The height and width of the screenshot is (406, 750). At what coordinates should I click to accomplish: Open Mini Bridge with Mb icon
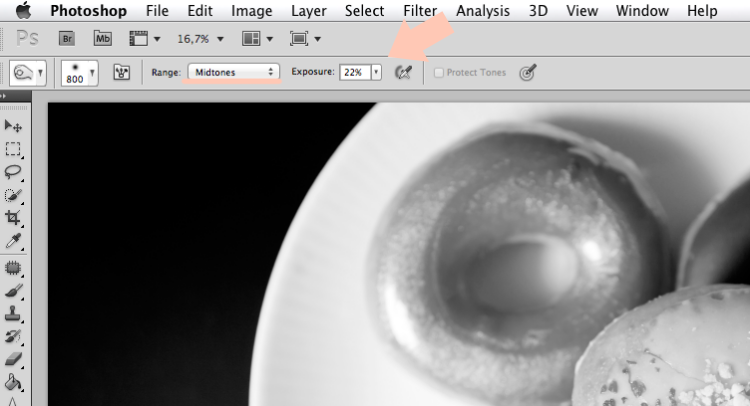tap(103, 39)
